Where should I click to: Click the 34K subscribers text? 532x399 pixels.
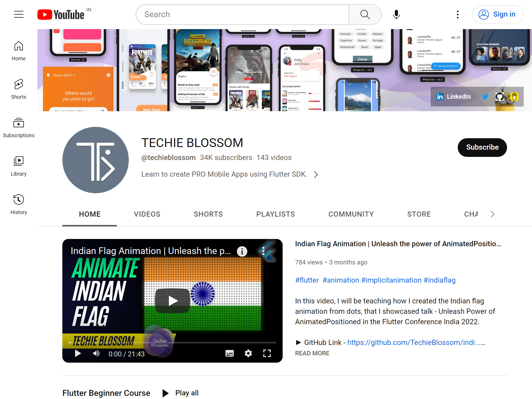coord(226,157)
